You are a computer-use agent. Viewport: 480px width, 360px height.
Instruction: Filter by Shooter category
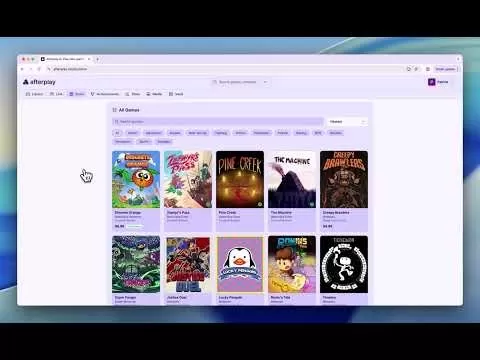pyautogui.click(x=336, y=133)
